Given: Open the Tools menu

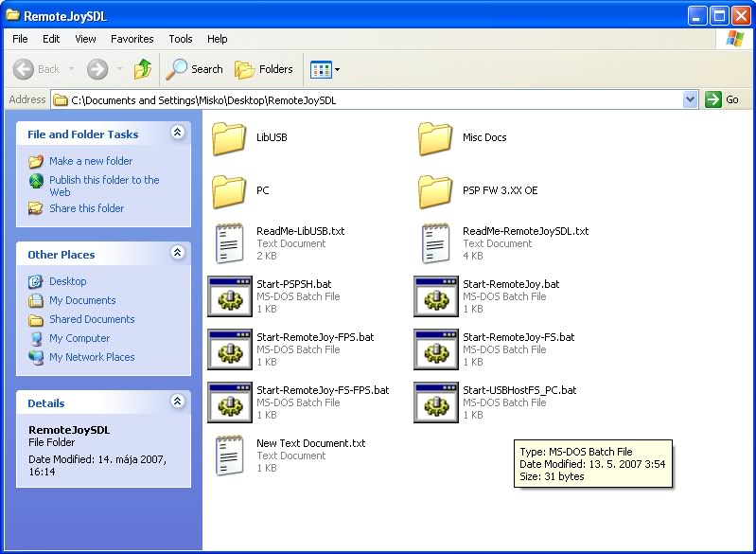Looking at the screenshot, I should pyautogui.click(x=180, y=39).
